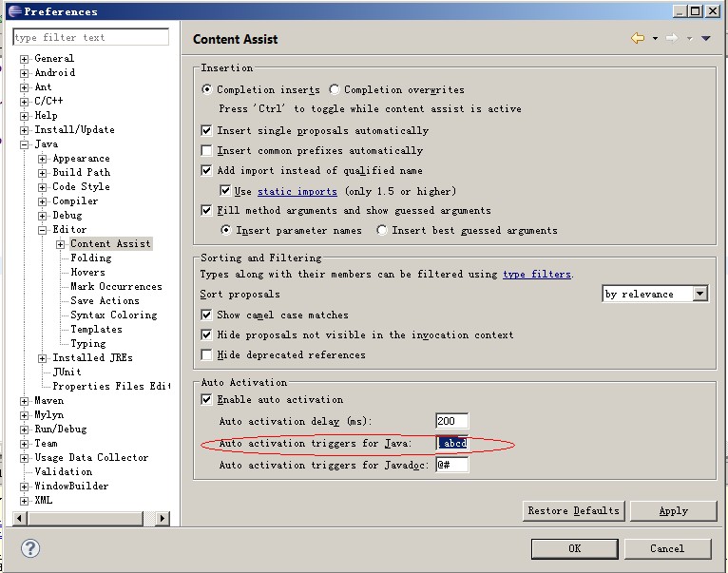The height and width of the screenshot is (573, 728).
Task: Click the Apply button
Action: pyautogui.click(x=673, y=511)
